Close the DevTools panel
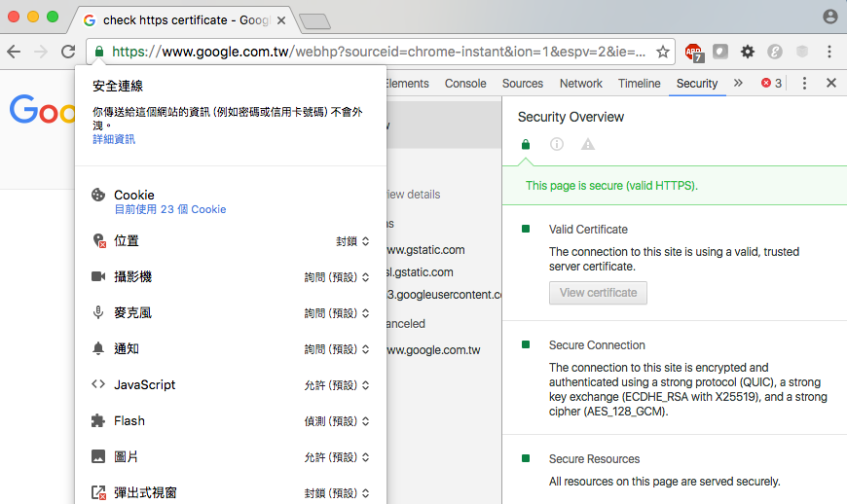847x504 pixels. (x=831, y=83)
